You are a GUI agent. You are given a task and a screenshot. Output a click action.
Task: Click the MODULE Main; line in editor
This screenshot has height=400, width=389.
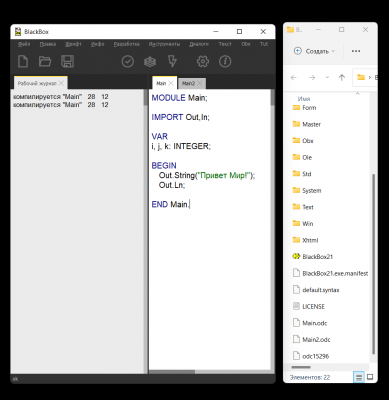[179, 98]
